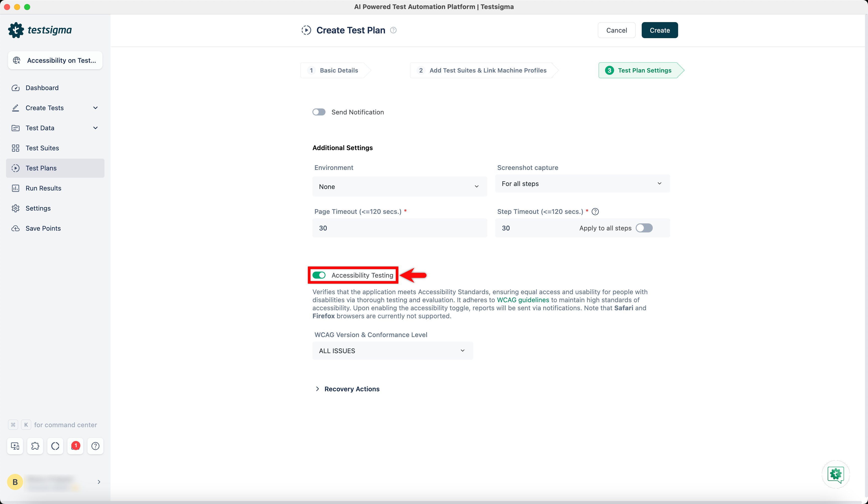Screen dimensions: 868x504
Task: Click the devices icon near command center
Action: (x=15, y=446)
